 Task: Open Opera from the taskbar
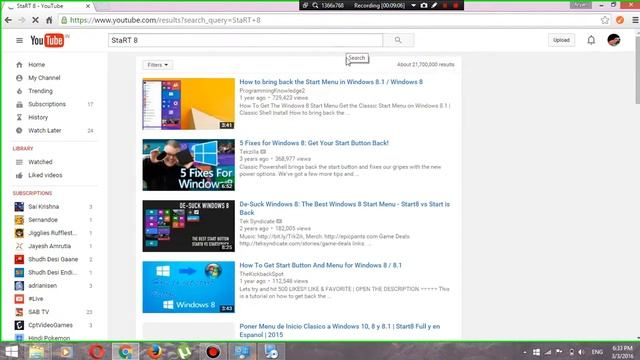click(96, 351)
